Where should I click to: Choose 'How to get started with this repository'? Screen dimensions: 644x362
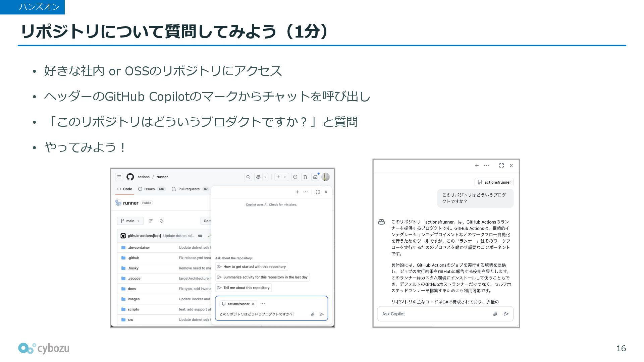click(x=252, y=267)
